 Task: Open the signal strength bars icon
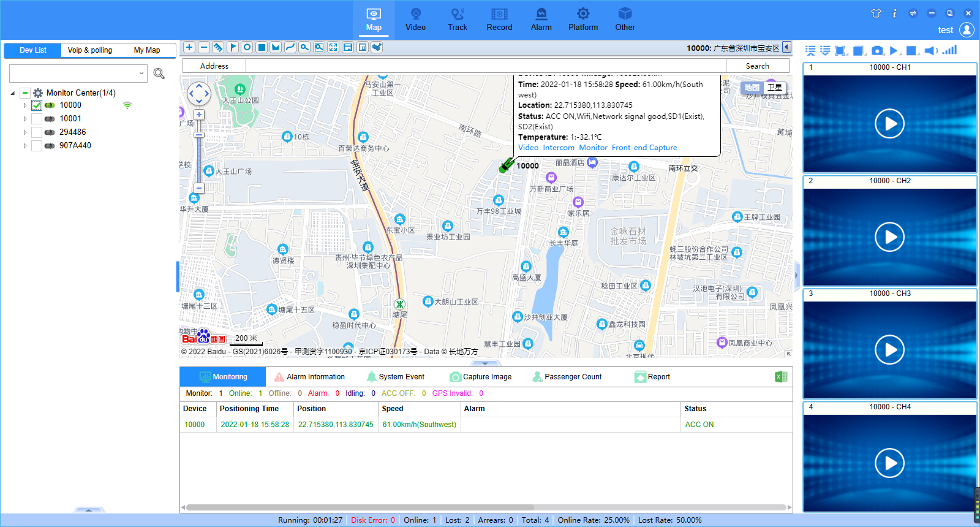(949, 50)
